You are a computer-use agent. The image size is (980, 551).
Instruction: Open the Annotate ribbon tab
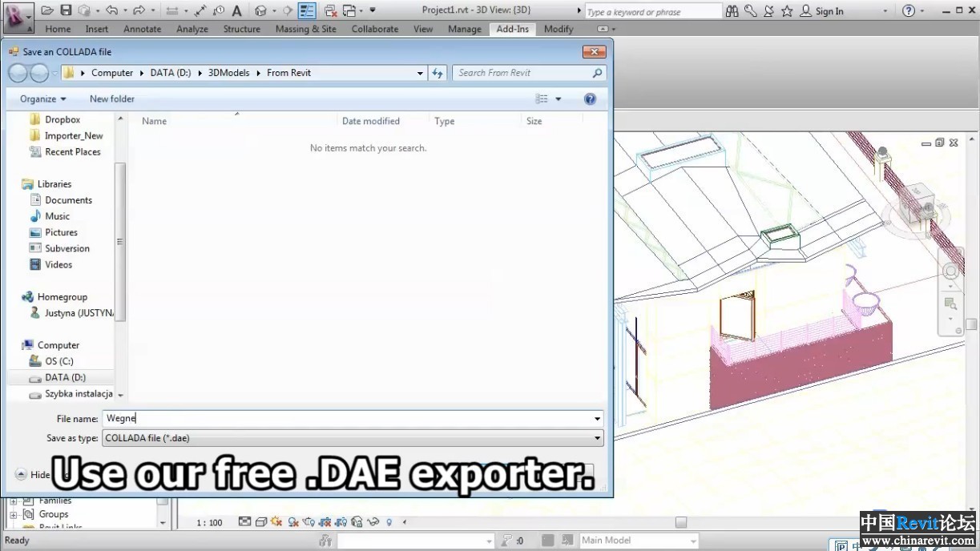(x=142, y=29)
